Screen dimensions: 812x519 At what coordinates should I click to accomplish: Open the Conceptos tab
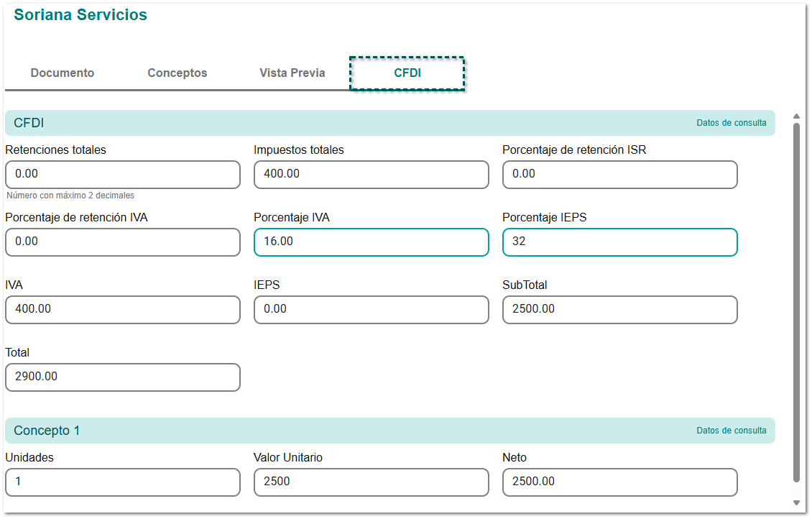[177, 73]
